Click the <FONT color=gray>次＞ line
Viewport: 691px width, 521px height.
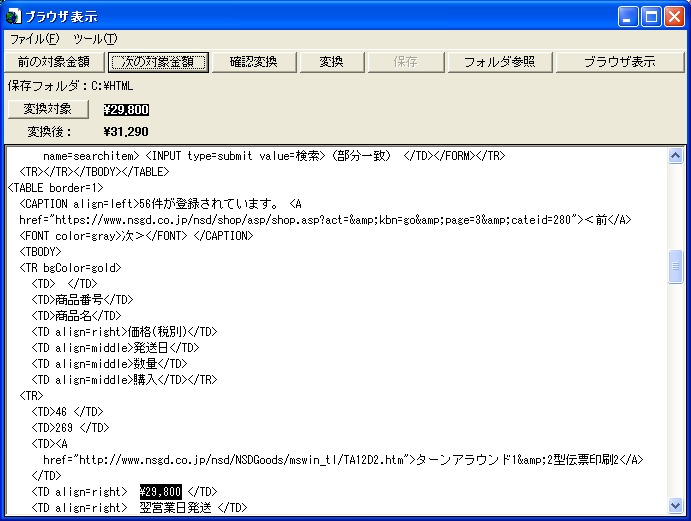pyautogui.click(x=136, y=236)
